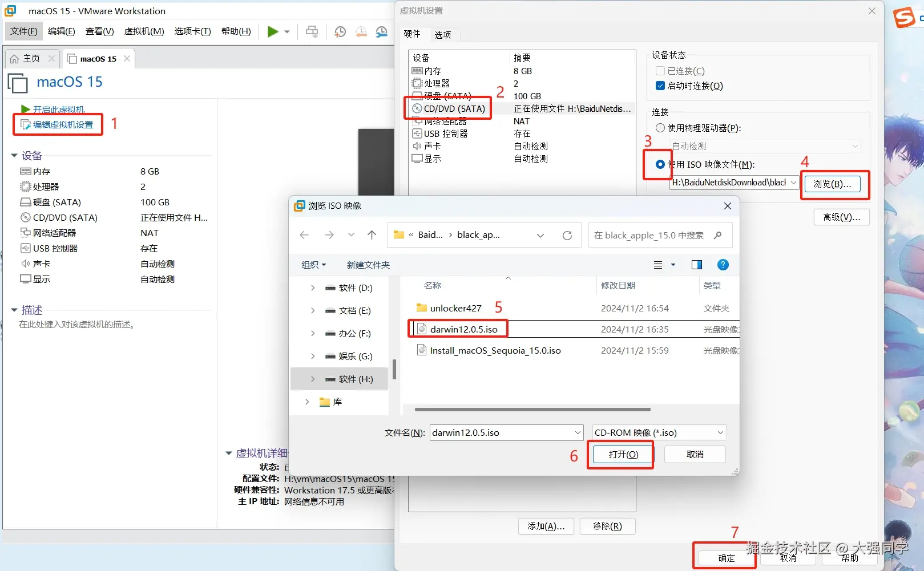The image size is (924, 571).
Task: Select 使用 ISO 映像文件(M) radio button
Action: 660,164
